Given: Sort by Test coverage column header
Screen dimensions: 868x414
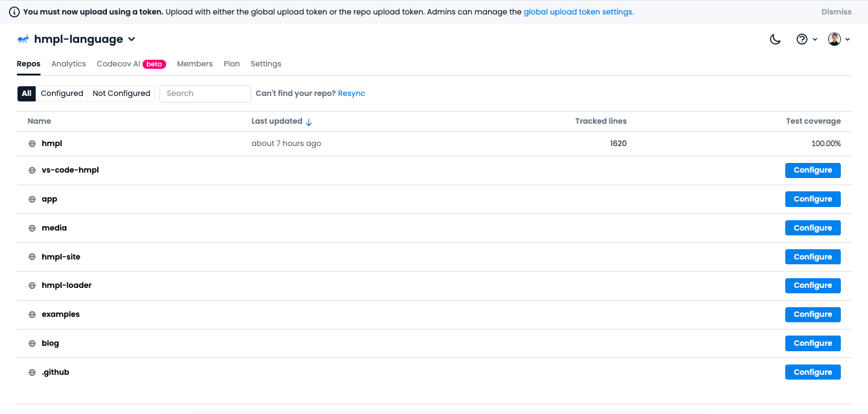Looking at the screenshot, I should [813, 121].
